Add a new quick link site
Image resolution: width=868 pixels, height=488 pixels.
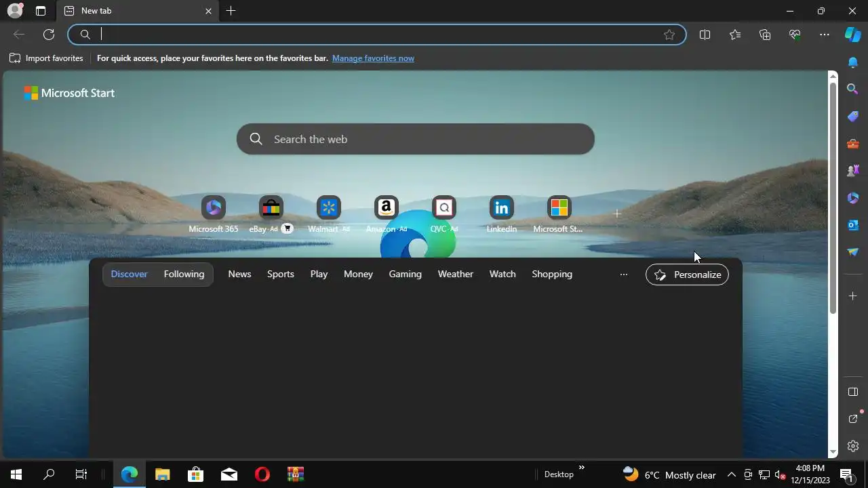click(x=617, y=213)
